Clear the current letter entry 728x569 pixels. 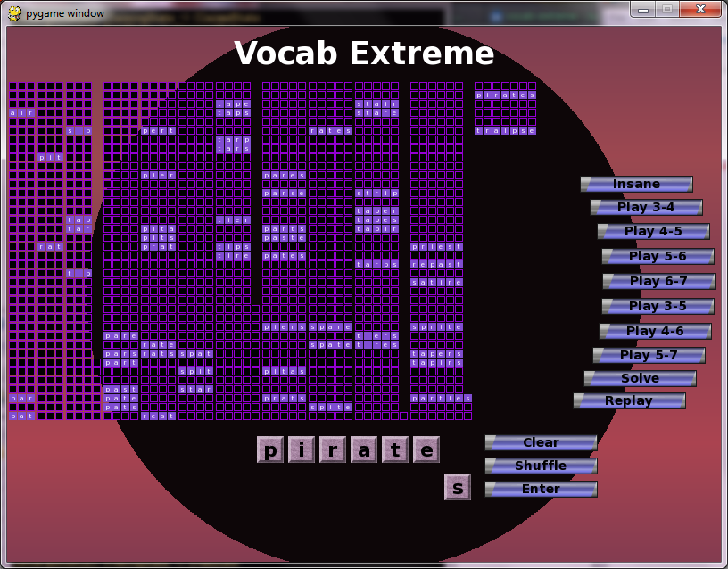[x=541, y=442]
